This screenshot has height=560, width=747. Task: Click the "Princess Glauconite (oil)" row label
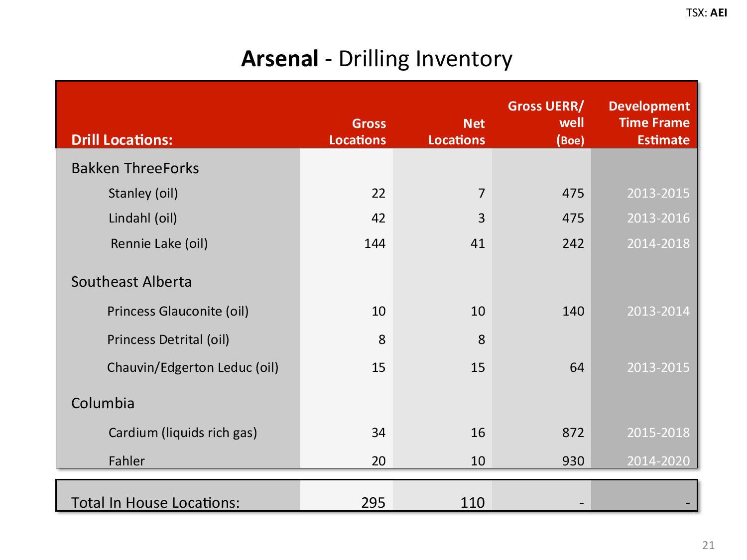pos(178,311)
